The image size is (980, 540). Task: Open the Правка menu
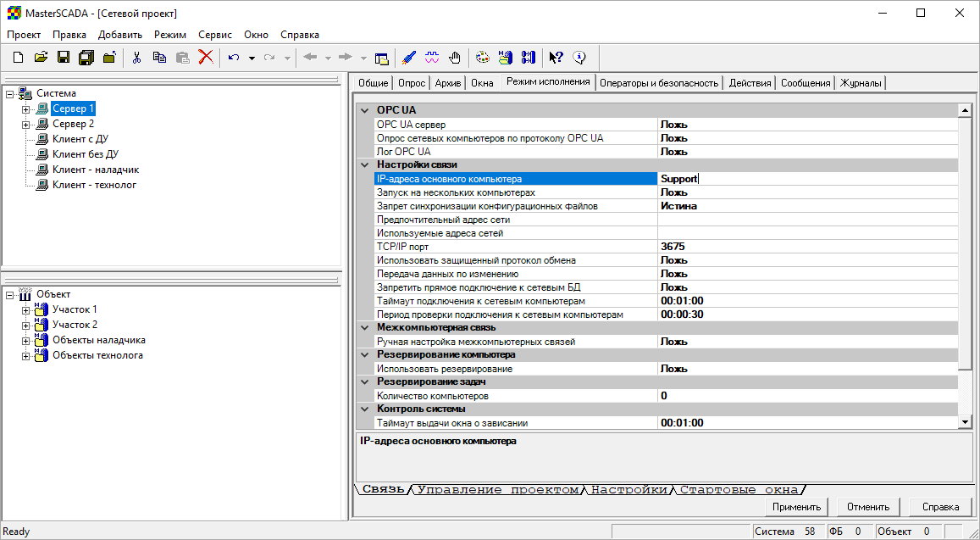coord(69,35)
